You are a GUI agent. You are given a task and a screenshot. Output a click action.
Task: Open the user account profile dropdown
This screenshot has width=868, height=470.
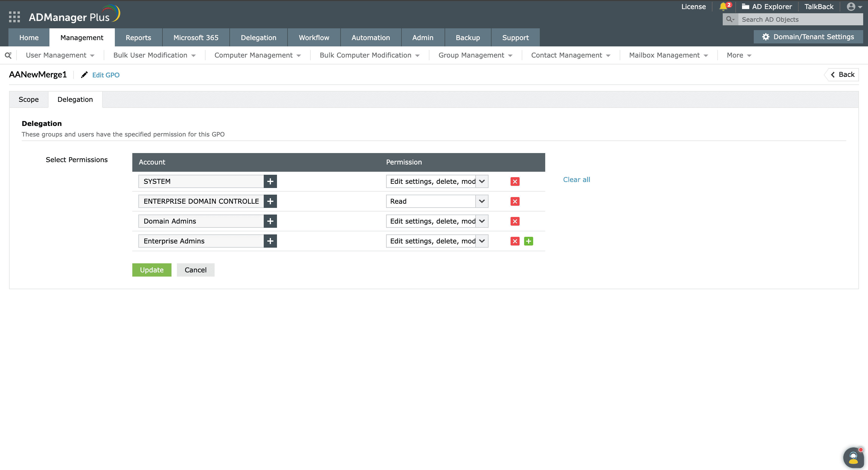854,7
